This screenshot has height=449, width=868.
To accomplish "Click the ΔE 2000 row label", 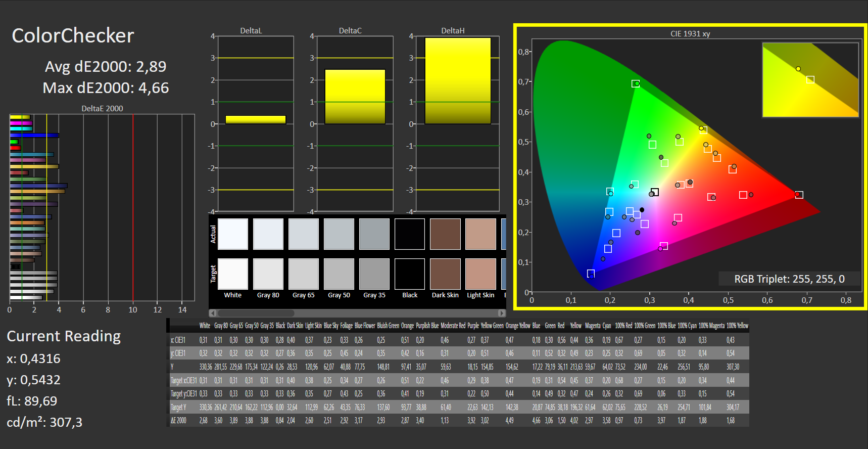I will point(178,421).
